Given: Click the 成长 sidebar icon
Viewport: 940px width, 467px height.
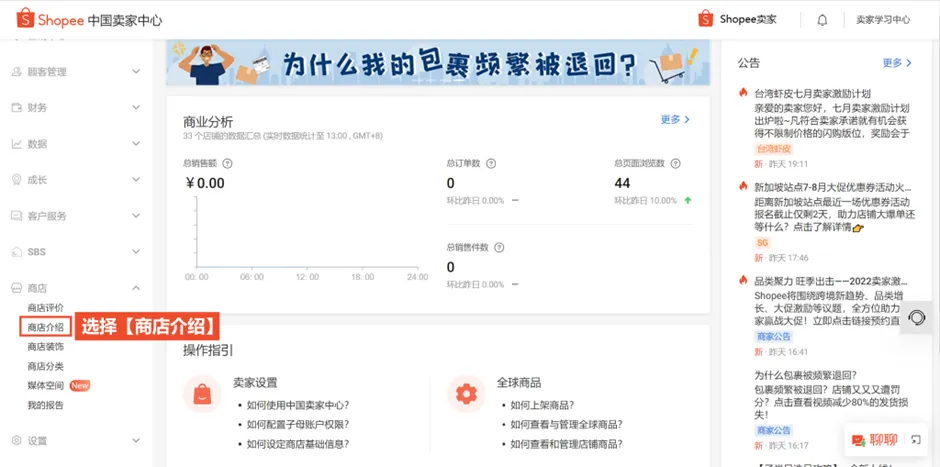Looking at the screenshot, I should (x=17, y=180).
